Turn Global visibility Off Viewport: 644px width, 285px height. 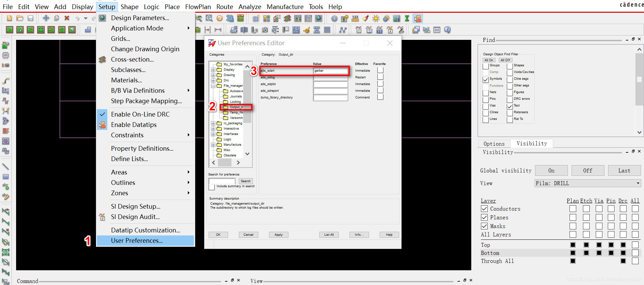pos(588,170)
